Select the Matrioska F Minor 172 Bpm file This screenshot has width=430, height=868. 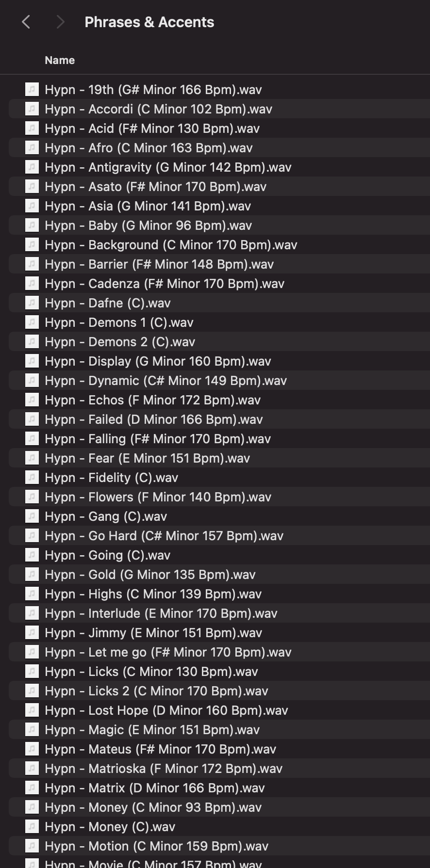[164, 769]
